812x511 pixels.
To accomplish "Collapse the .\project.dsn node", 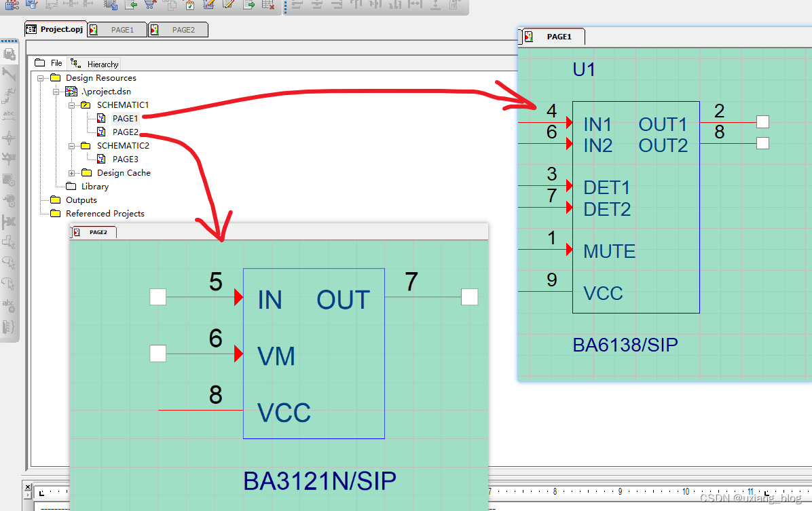I will (x=56, y=92).
